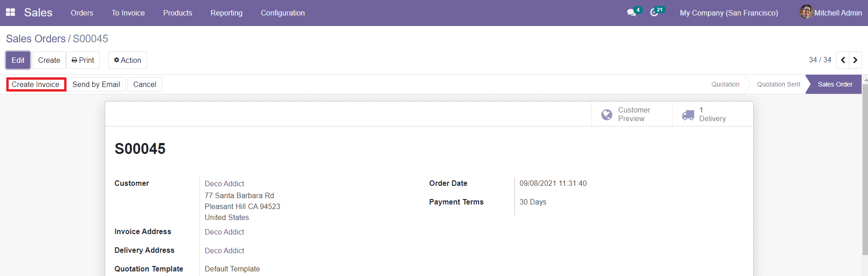Switch status to Quotation stage
868x276 pixels.
coord(725,84)
